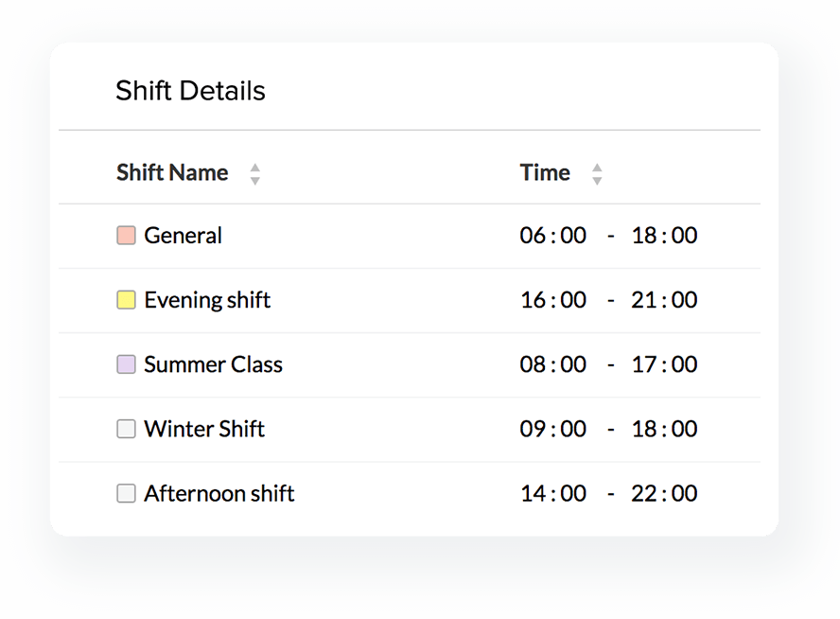Tick the Afternoon shift checkbox
Viewport: 840px width, 619px height.
[x=126, y=493]
